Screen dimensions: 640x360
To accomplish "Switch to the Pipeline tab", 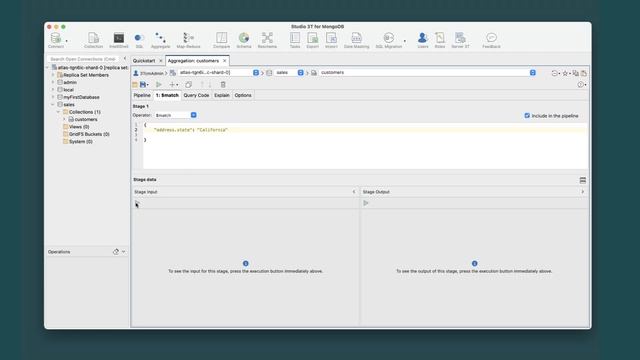I will 142,95.
